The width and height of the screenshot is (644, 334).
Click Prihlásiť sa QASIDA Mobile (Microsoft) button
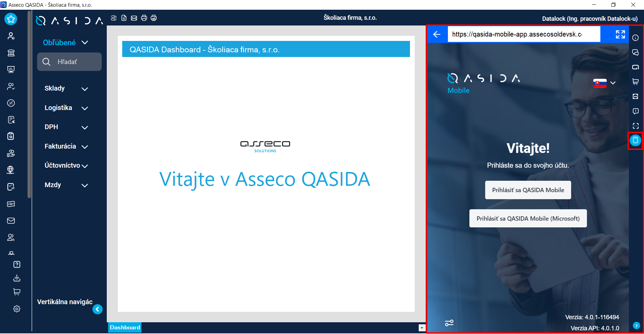528,218
